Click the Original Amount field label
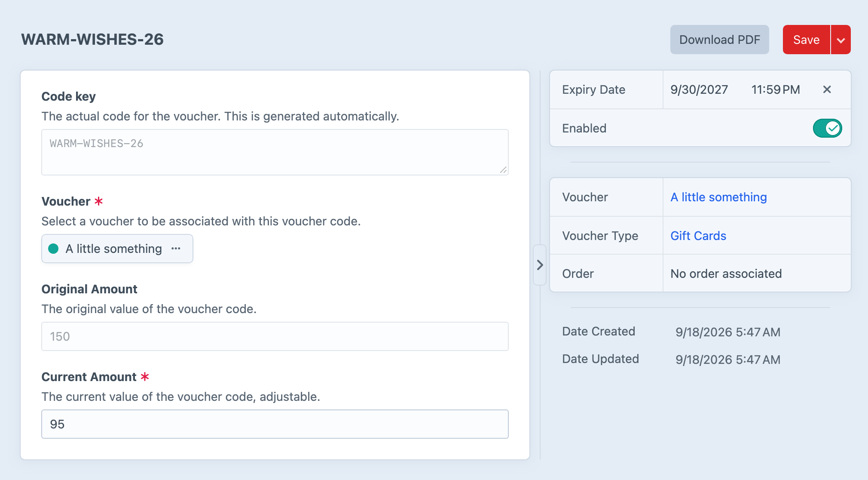The image size is (868, 480). pyautogui.click(x=89, y=289)
